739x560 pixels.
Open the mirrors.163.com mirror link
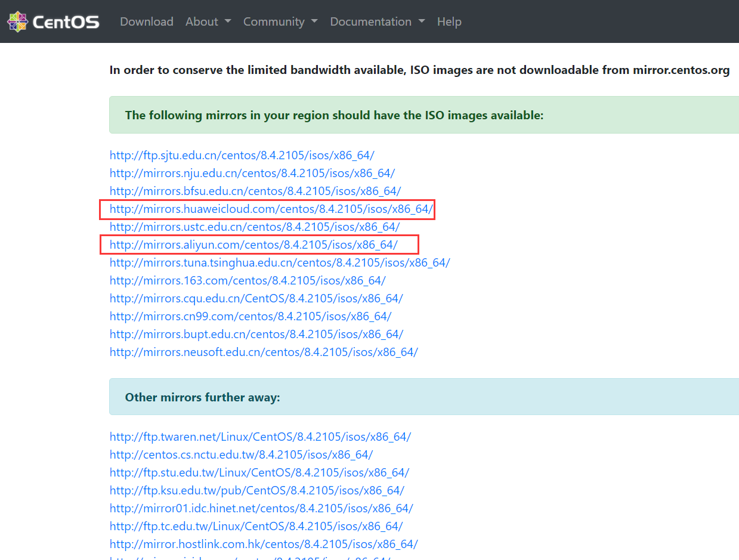(x=248, y=280)
